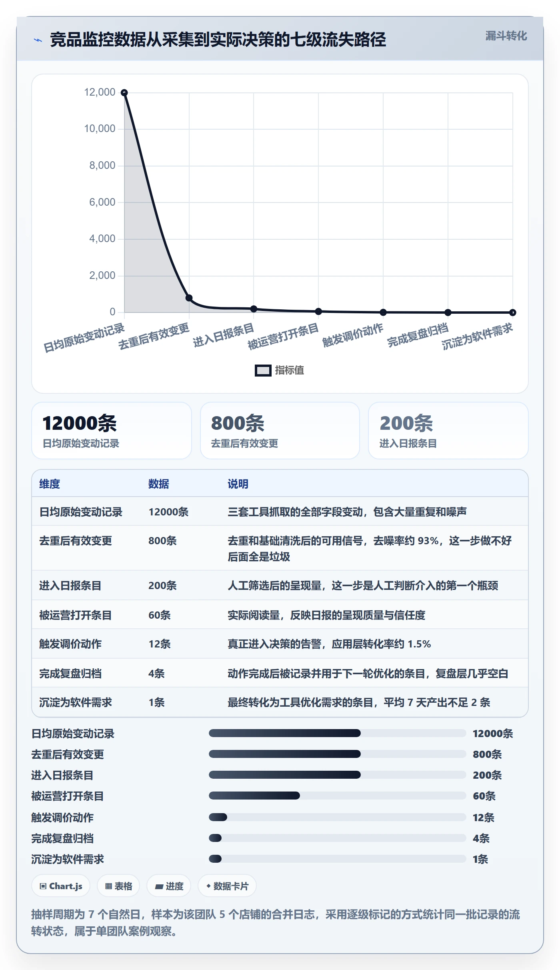
Task: Click the table description starting with 三套工具抓取
Action: (x=347, y=512)
